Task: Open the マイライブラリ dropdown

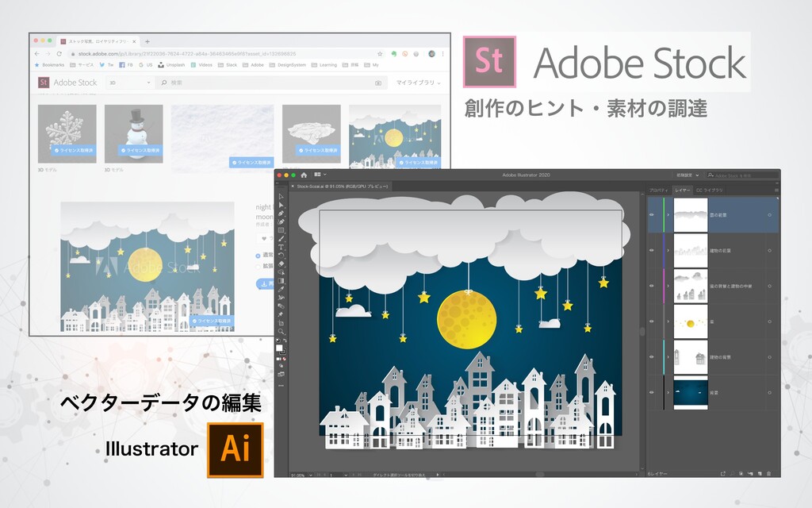Action: coord(418,83)
